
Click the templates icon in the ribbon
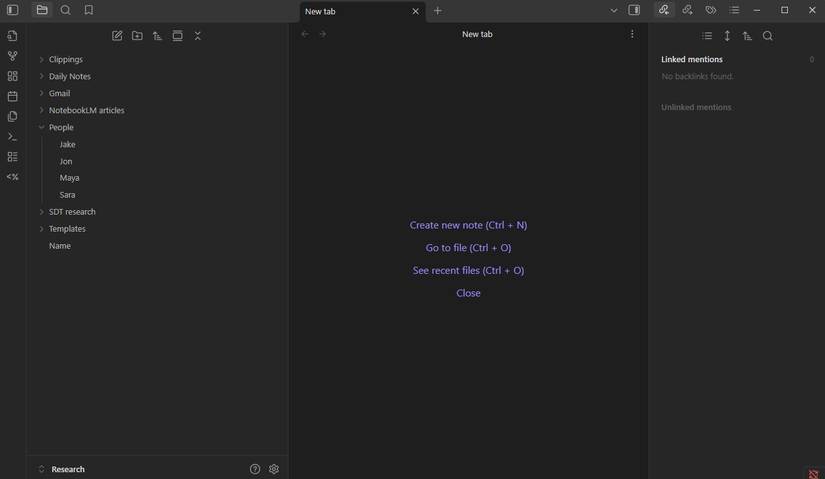[13, 116]
